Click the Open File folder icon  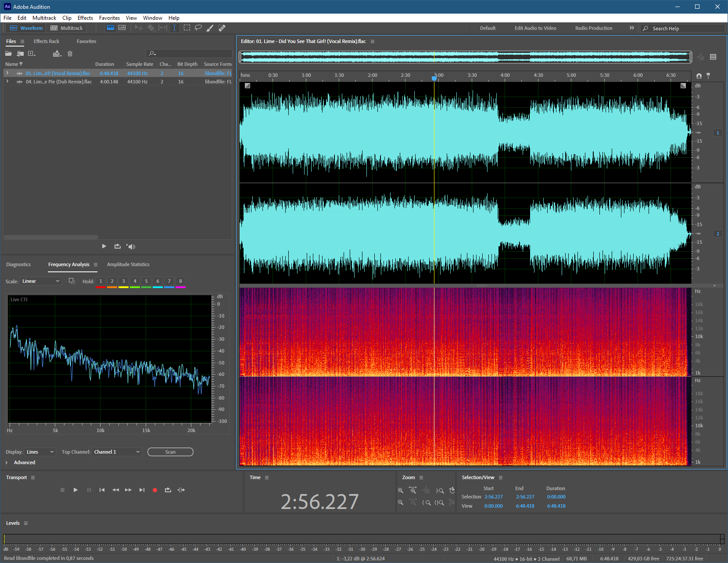click(x=8, y=54)
